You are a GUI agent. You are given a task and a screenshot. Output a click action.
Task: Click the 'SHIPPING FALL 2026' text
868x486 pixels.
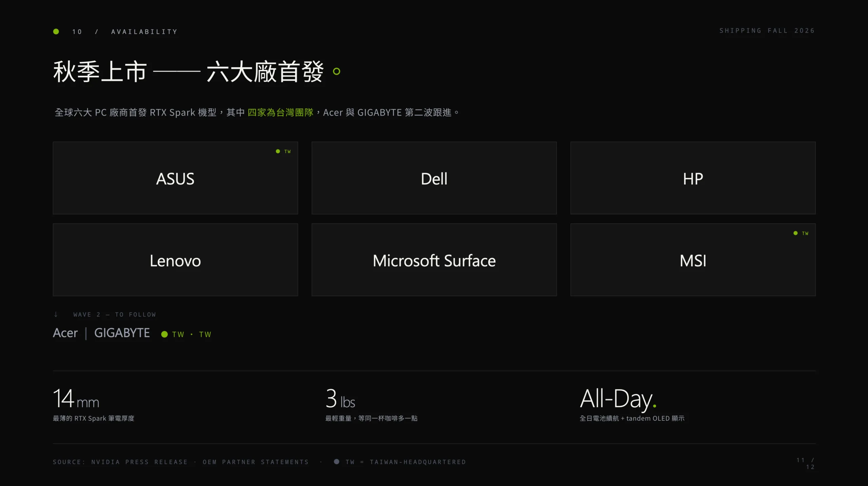767,31
